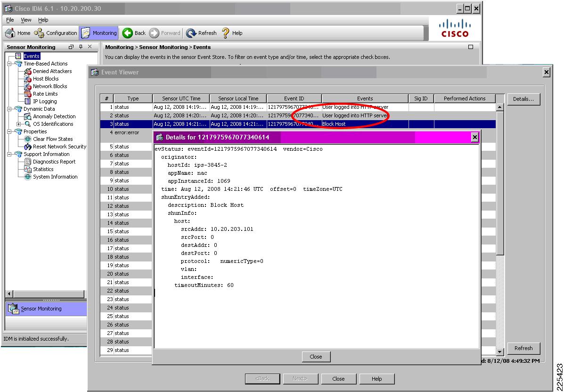Select event row 29 in the list

[126, 350]
